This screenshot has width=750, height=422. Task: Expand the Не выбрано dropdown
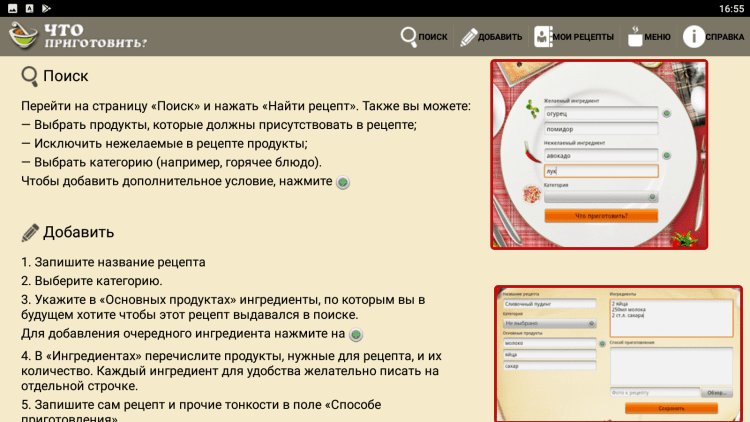[549, 323]
